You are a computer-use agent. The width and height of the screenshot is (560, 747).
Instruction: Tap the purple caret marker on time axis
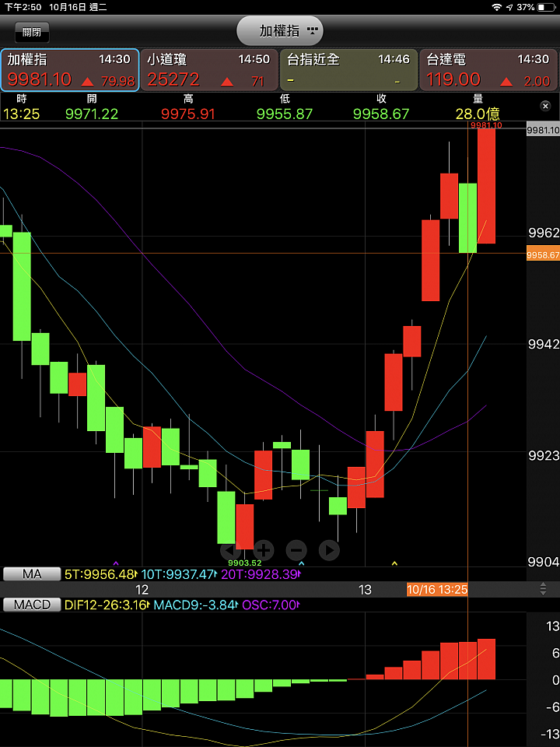(x=116, y=563)
